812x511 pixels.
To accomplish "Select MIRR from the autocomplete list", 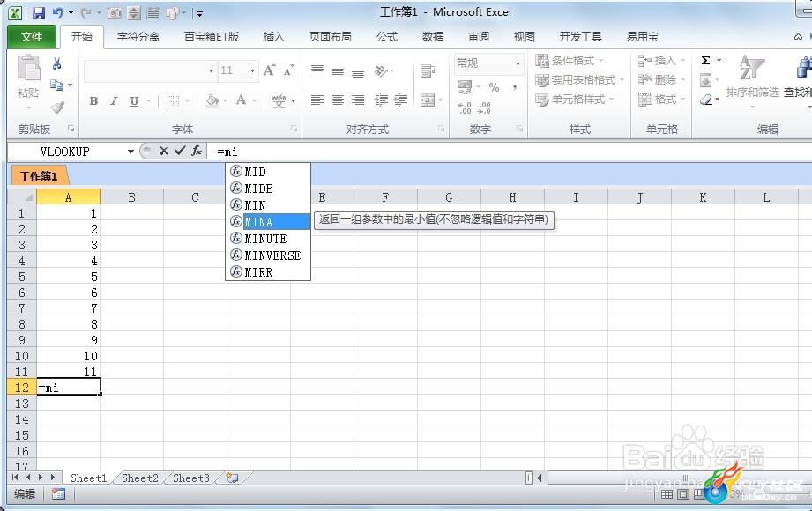I will (268, 272).
